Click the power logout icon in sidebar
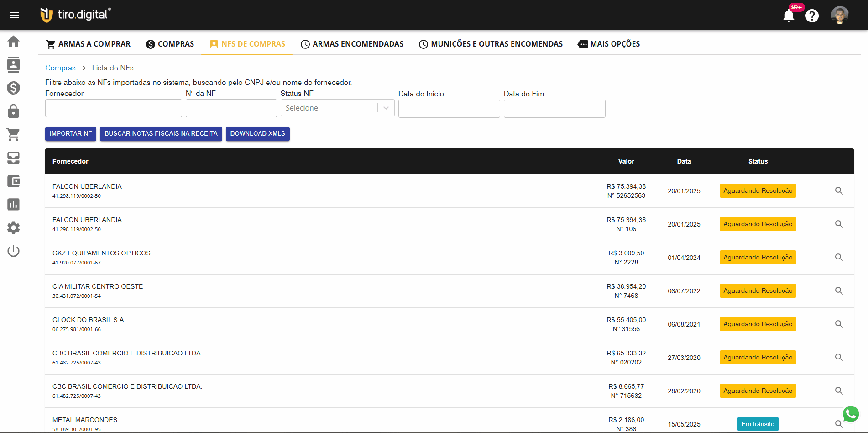 [x=14, y=251]
